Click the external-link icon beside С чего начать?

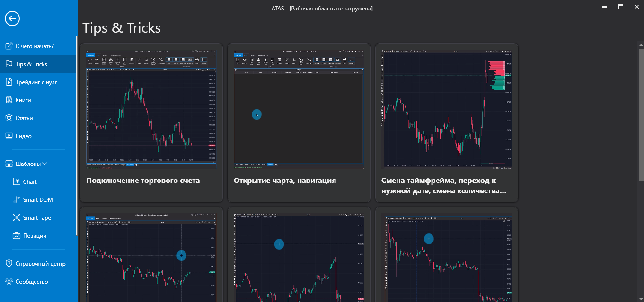point(8,46)
